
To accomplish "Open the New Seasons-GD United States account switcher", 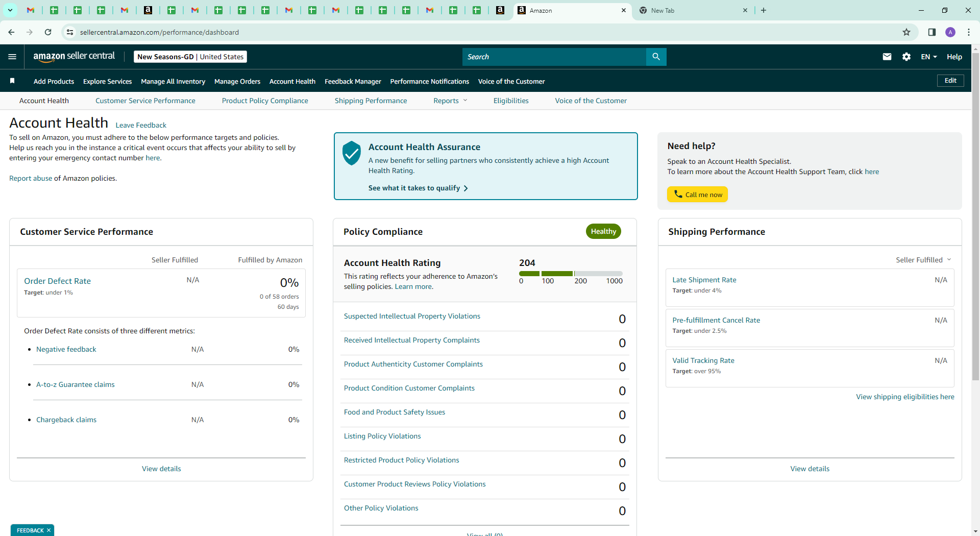I will pyautogui.click(x=190, y=57).
